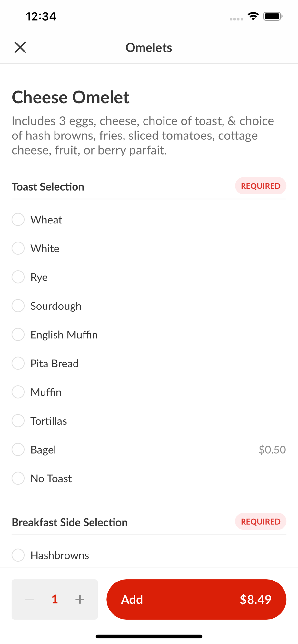
Task: Select Hashbrowns as breakfast side
Action: pos(18,555)
